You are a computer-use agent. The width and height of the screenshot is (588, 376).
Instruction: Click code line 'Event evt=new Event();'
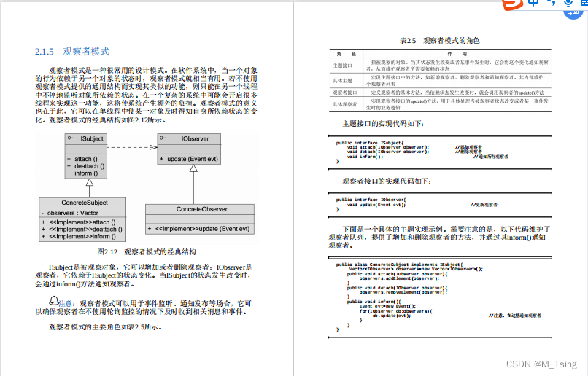click(388, 306)
